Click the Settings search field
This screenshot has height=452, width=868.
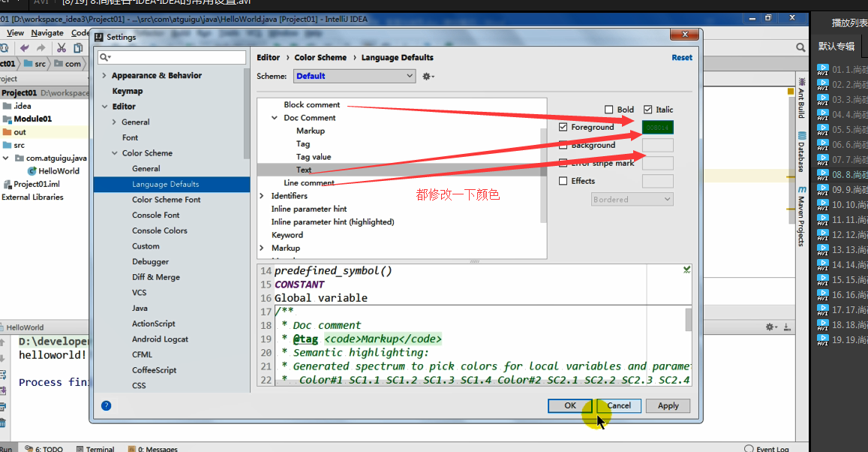pos(172,57)
